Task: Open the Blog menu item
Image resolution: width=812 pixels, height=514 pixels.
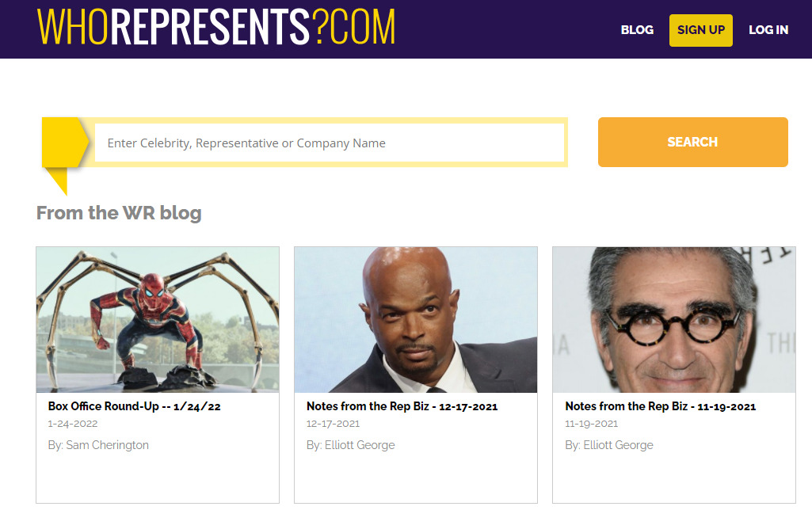Action: click(637, 30)
